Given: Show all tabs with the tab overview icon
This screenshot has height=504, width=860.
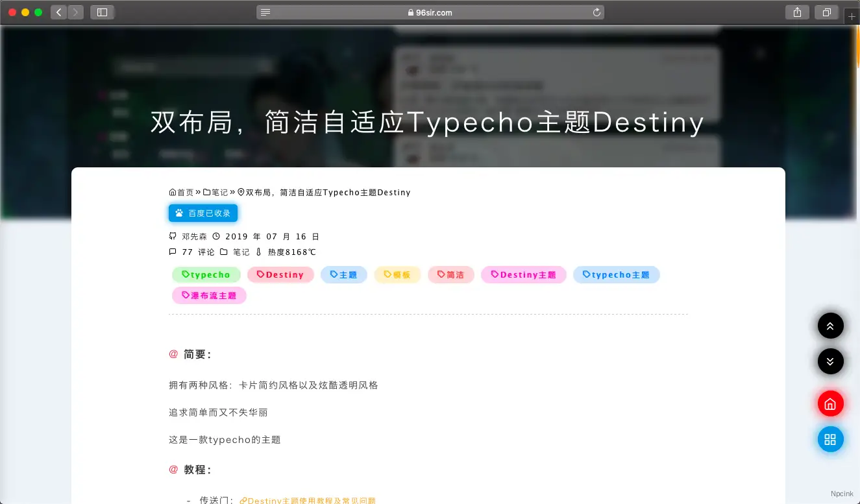Looking at the screenshot, I should pyautogui.click(x=826, y=12).
